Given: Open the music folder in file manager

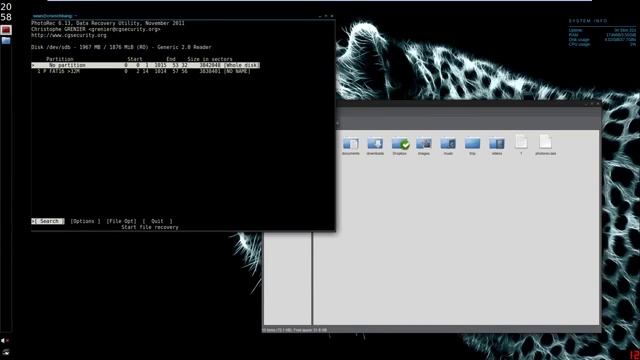Looking at the screenshot, I should tap(448, 144).
